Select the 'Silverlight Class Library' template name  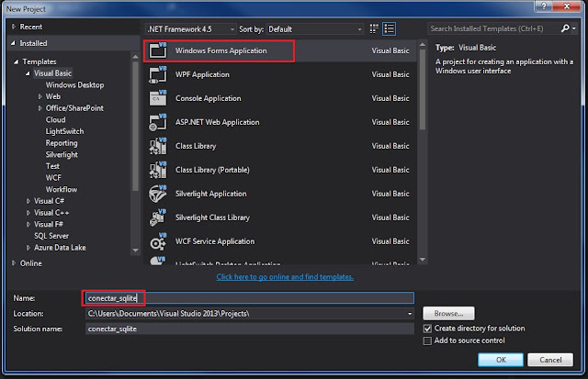[x=212, y=217]
